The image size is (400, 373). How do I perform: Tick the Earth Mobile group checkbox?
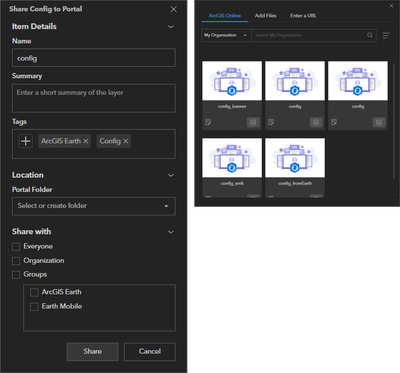(x=34, y=307)
